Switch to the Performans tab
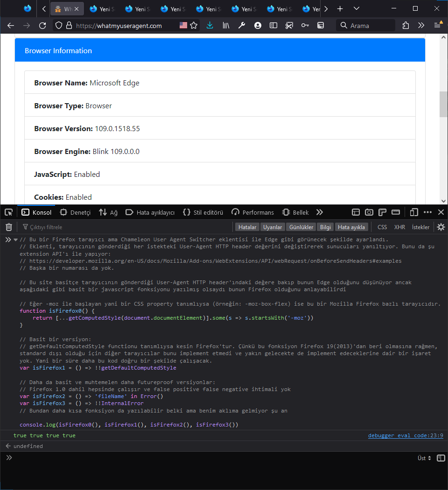The image size is (448, 490). click(x=252, y=212)
